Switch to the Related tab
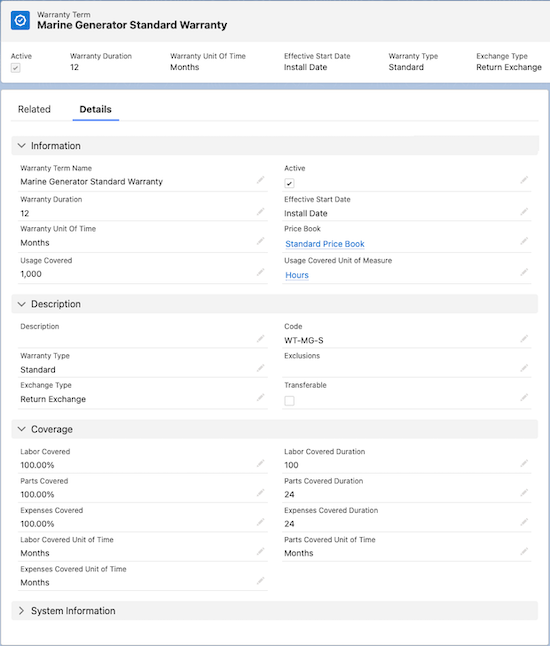Screen dimensions: 550x646 pyautogui.click(x=34, y=109)
